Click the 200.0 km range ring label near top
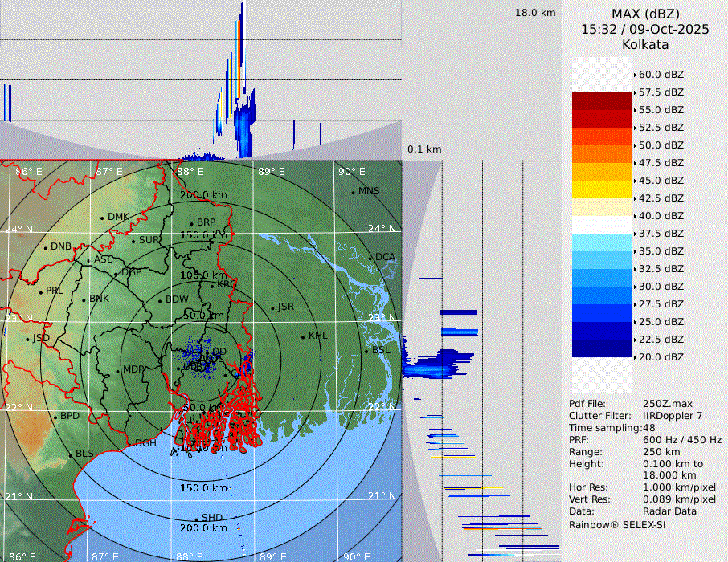This screenshot has height=562, width=728. (x=202, y=195)
